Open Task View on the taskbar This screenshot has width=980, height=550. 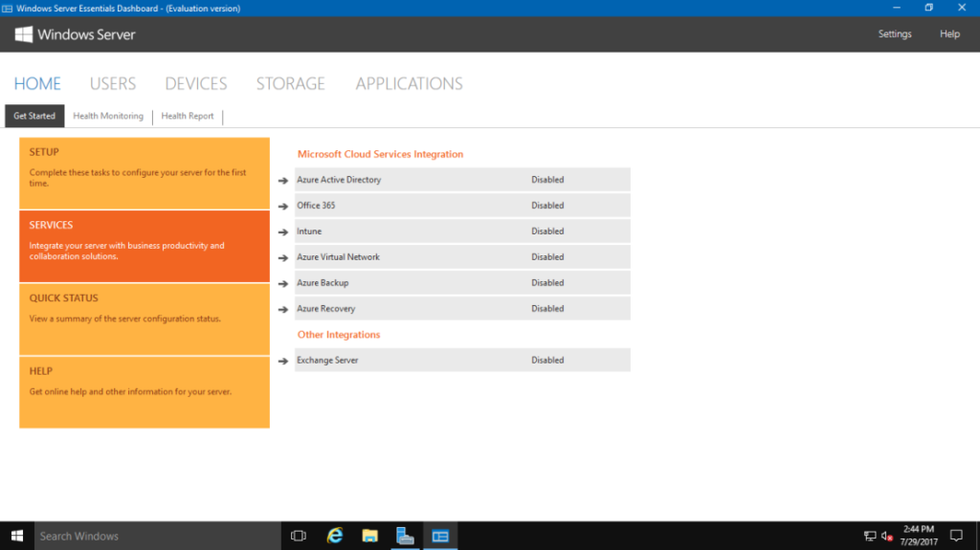pos(299,536)
